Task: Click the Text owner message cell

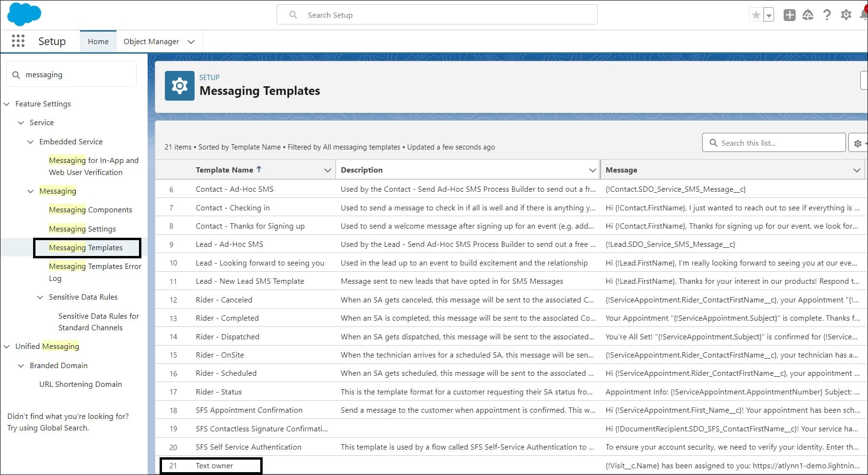Action: tap(732, 466)
